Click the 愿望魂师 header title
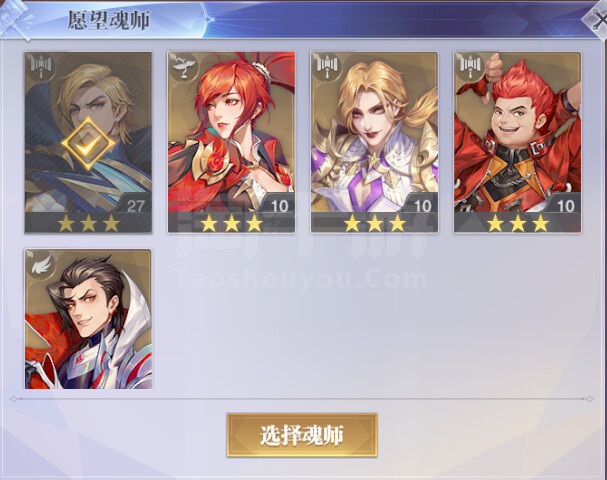 click(x=109, y=20)
